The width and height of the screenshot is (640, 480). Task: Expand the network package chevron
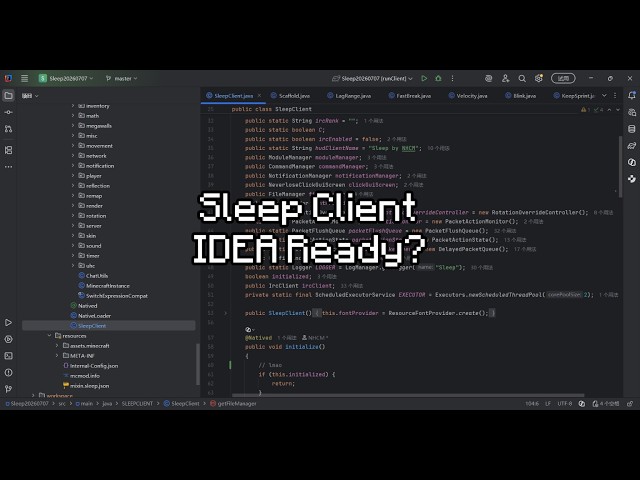click(73, 156)
